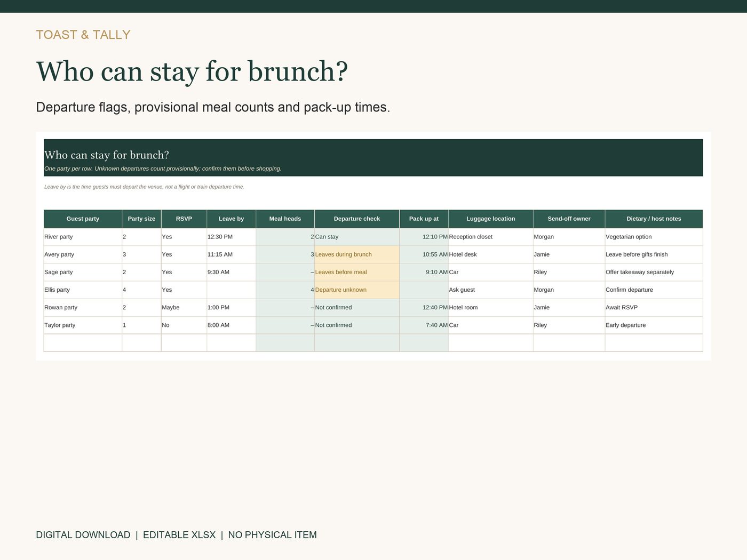This screenshot has height=560, width=747.
Task: Click the Offer takeaway separately cell
Action: coord(654,272)
